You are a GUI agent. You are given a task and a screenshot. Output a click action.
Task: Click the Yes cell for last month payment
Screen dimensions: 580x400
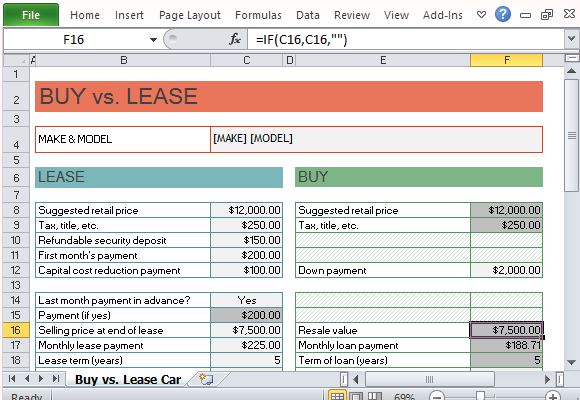tap(247, 300)
